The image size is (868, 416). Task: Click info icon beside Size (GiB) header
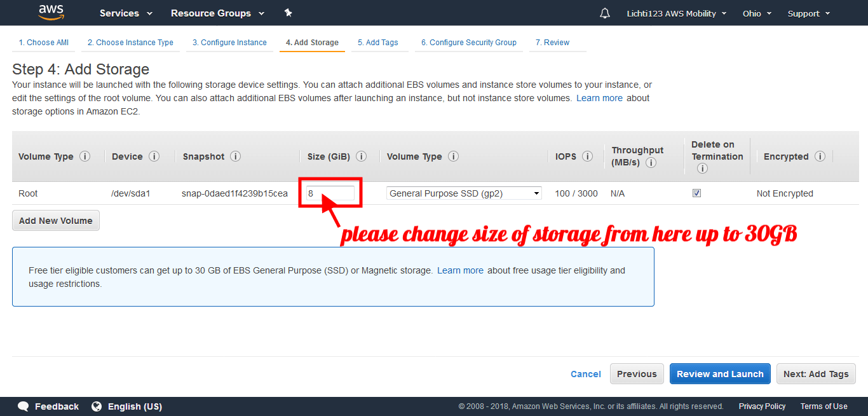click(361, 156)
